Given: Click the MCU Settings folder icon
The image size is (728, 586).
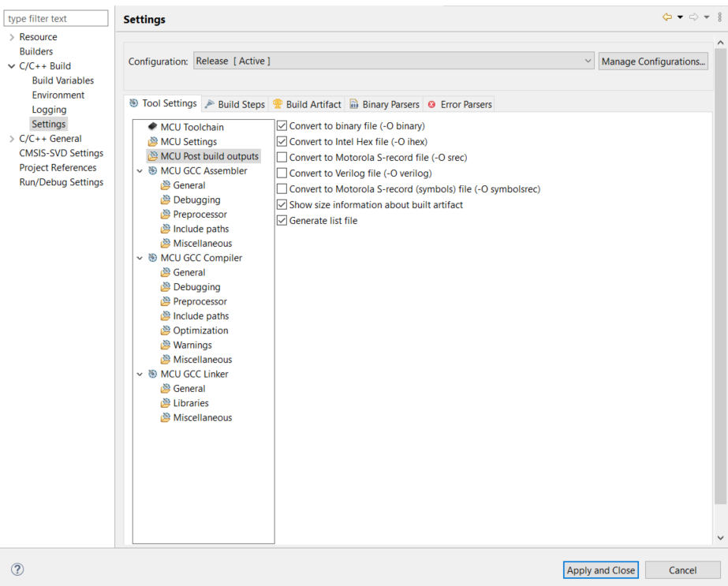Looking at the screenshot, I should pyautogui.click(x=152, y=141).
